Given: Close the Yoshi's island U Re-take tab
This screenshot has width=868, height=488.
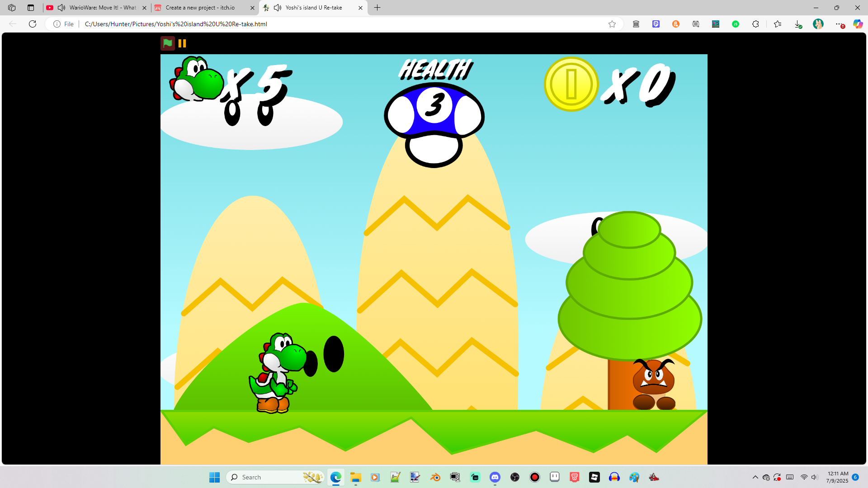Looking at the screenshot, I should click(360, 8).
